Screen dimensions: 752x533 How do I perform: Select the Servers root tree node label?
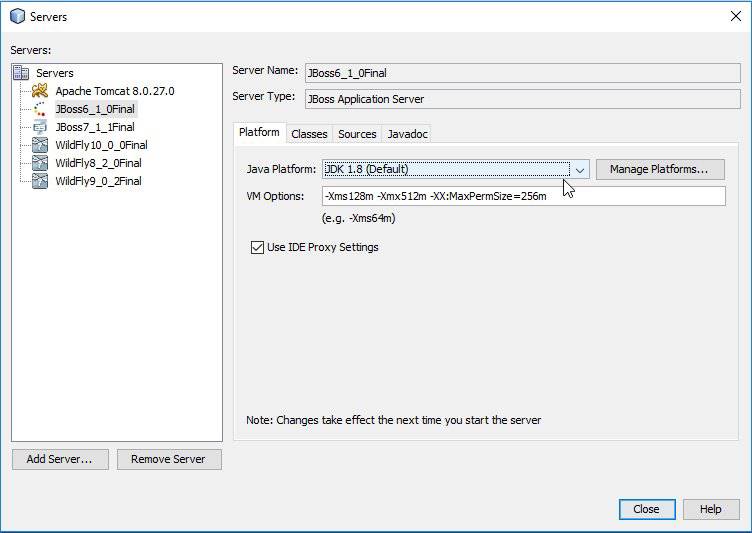tap(55, 73)
